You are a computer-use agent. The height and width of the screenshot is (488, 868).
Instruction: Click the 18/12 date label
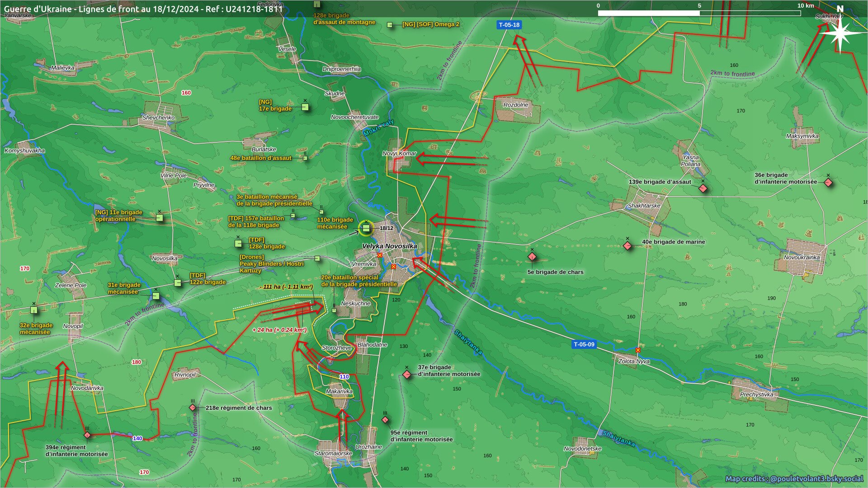pos(387,228)
